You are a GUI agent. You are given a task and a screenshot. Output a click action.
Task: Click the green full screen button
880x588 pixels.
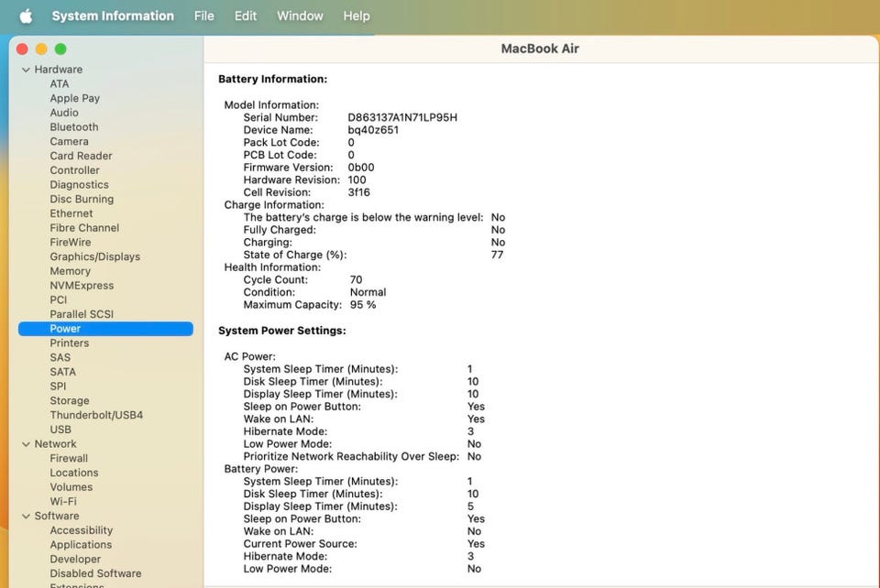coord(60,49)
